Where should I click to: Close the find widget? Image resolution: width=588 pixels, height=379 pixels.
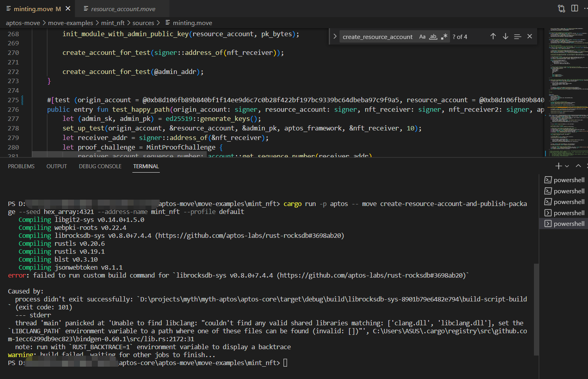click(x=530, y=36)
